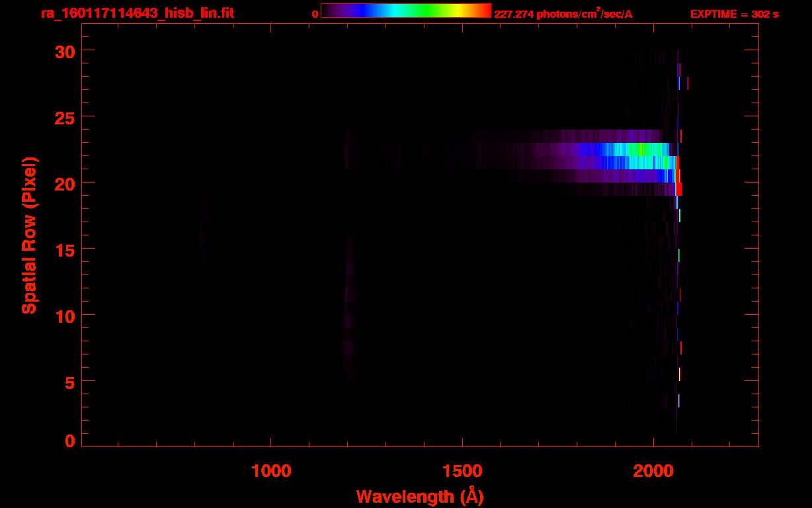Click the 227.274 photons/cm²/sec/A label
Viewport: 812px width, 508px height.
(x=563, y=14)
